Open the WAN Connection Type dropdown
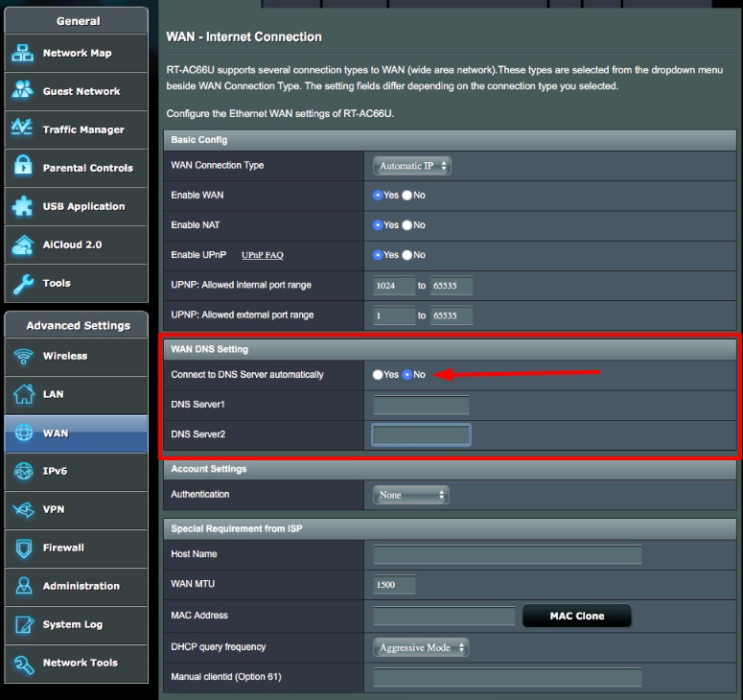Screen dimensions: 743x700 point(411,166)
